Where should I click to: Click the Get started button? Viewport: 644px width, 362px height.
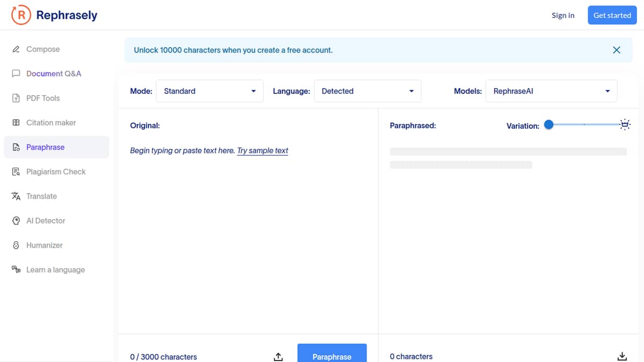(612, 15)
